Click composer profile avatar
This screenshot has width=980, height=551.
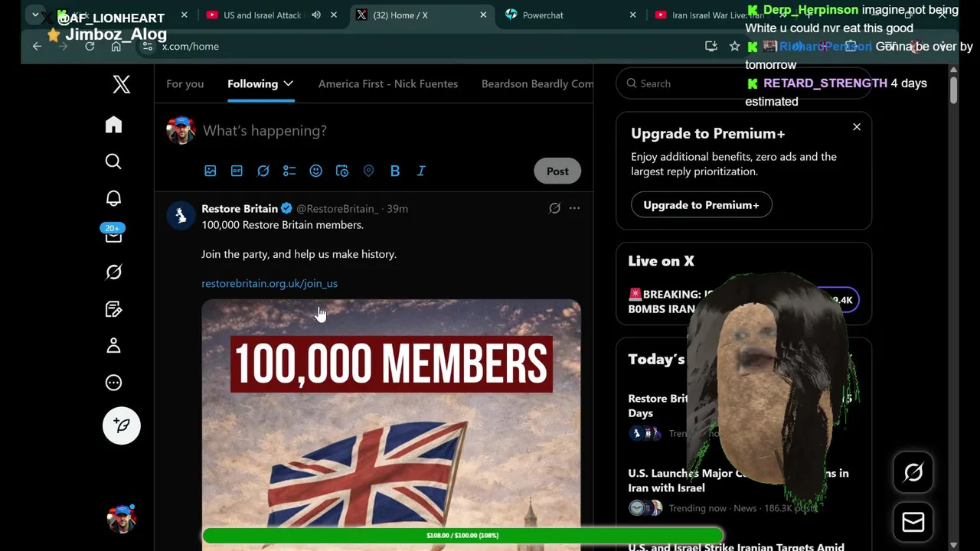181,131
